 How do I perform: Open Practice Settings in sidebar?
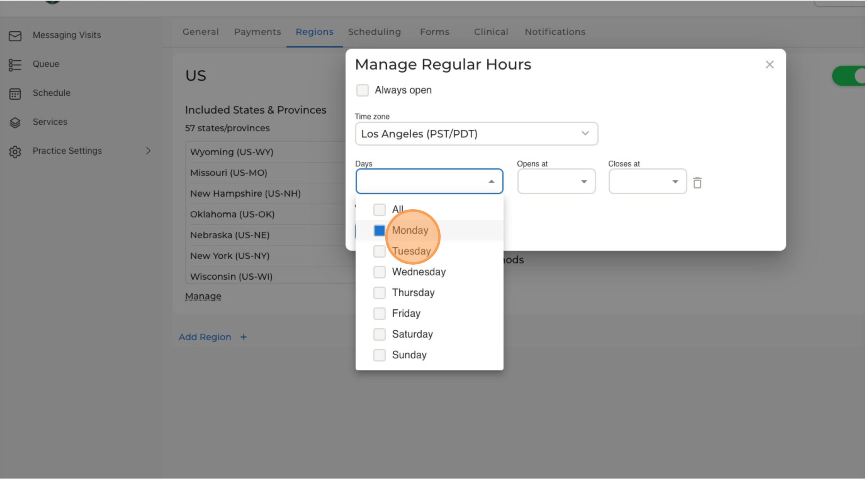click(67, 151)
